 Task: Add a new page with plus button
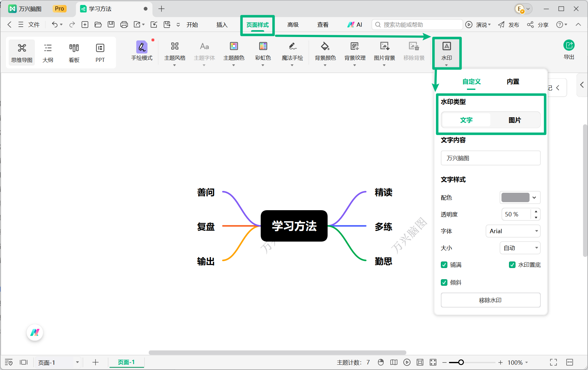(96, 362)
